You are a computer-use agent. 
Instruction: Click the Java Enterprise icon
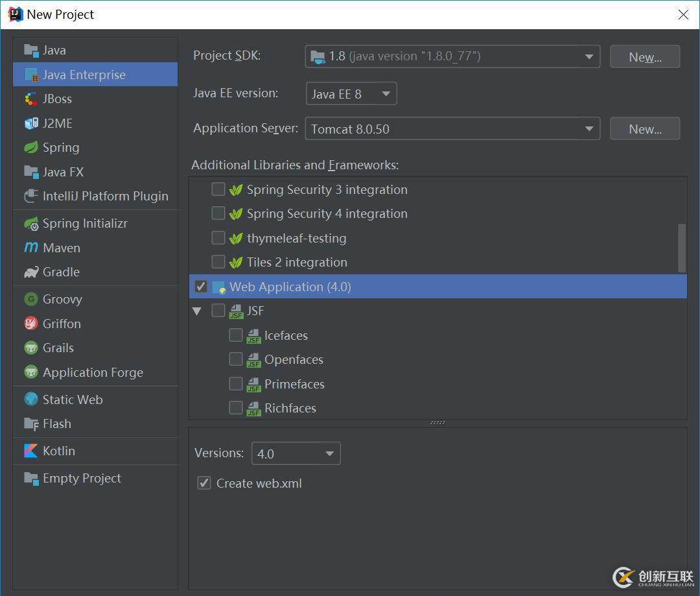31,75
